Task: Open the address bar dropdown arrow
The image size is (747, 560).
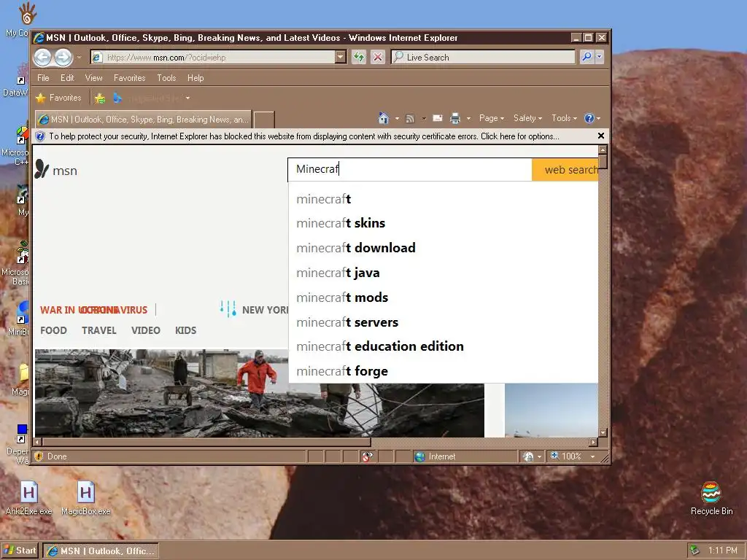Action: click(340, 57)
